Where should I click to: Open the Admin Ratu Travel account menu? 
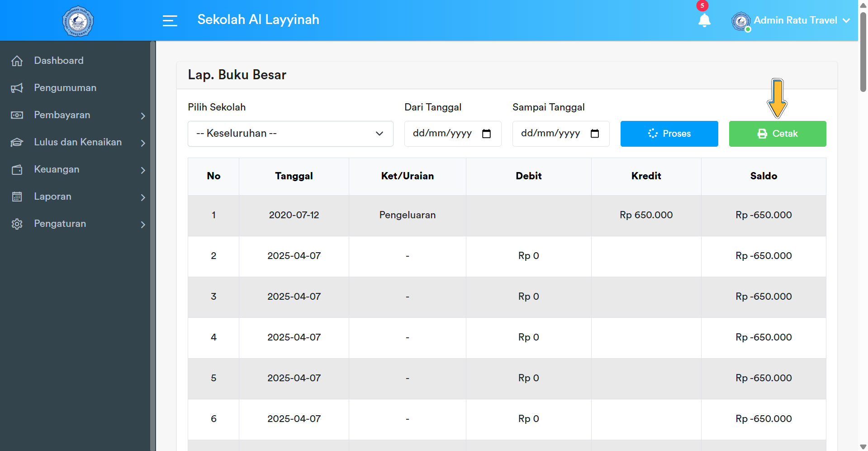click(791, 20)
